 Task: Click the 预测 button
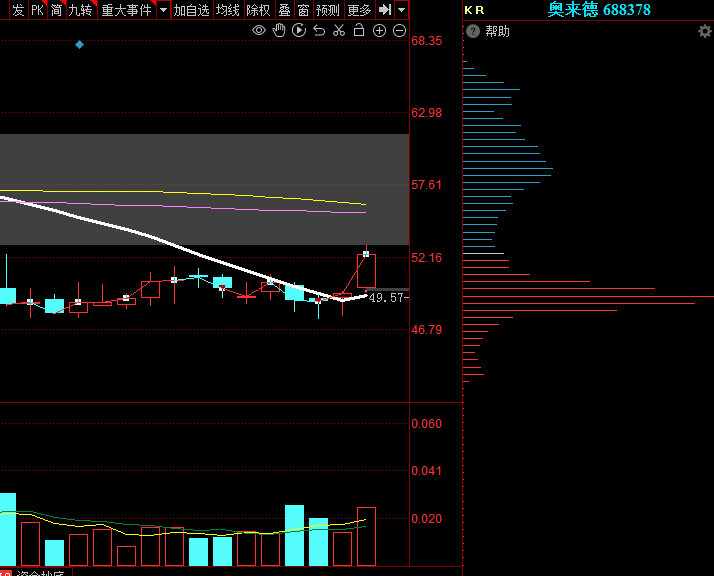327,10
